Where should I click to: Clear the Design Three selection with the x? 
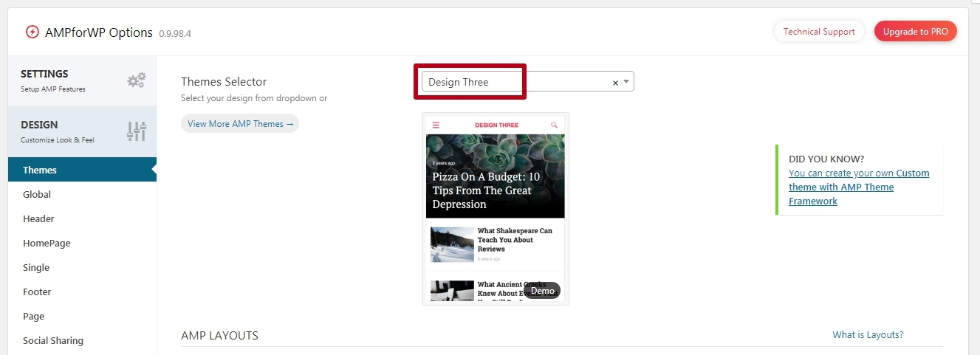click(615, 83)
